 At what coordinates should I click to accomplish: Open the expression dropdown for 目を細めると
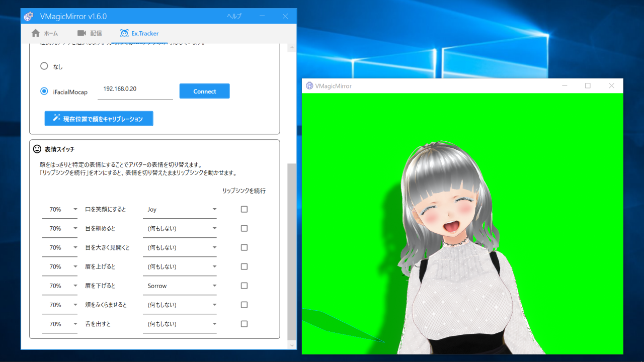click(x=180, y=229)
